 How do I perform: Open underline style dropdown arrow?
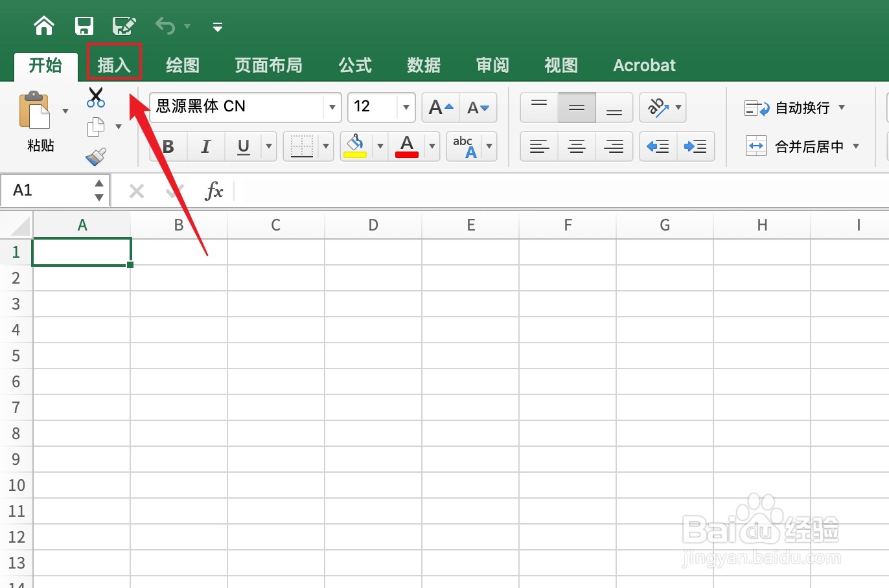click(269, 146)
